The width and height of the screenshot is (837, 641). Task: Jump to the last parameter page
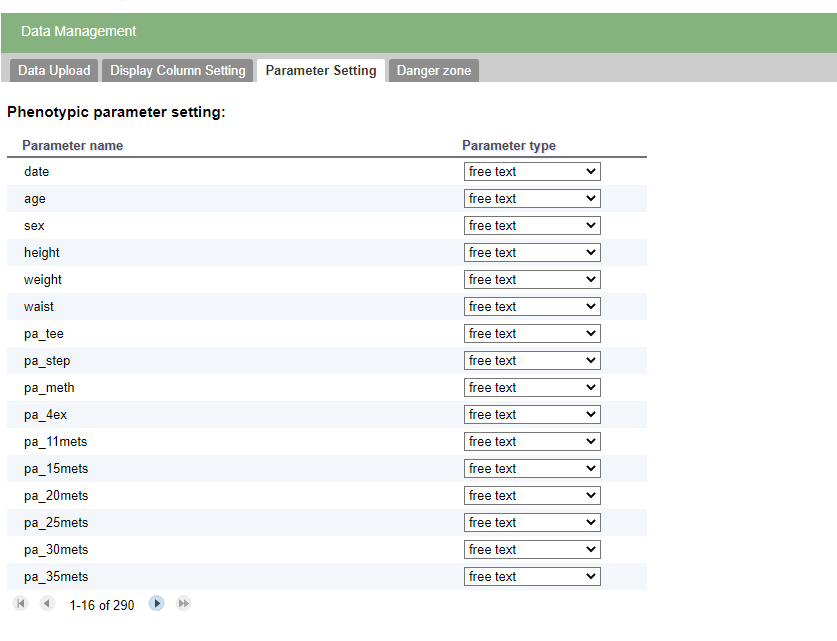point(184,604)
